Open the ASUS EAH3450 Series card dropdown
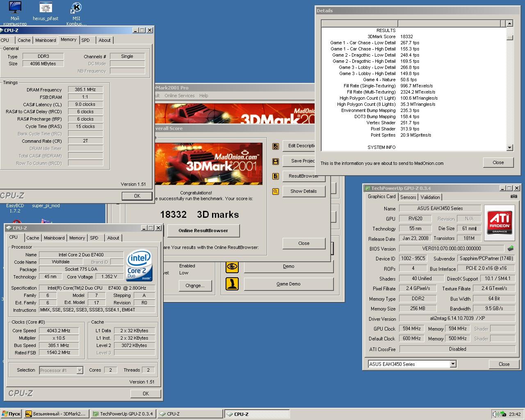Image resolution: width=525 pixels, height=420 pixels. 453,364
